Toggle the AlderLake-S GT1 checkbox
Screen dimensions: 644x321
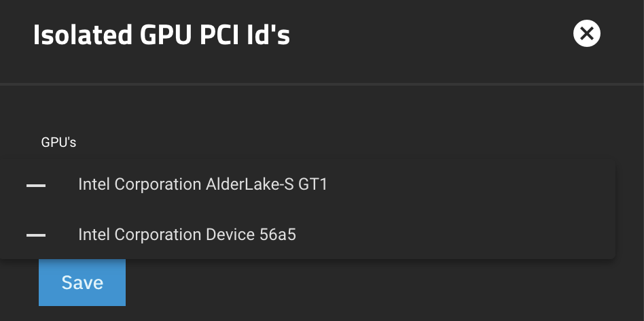[36, 186]
